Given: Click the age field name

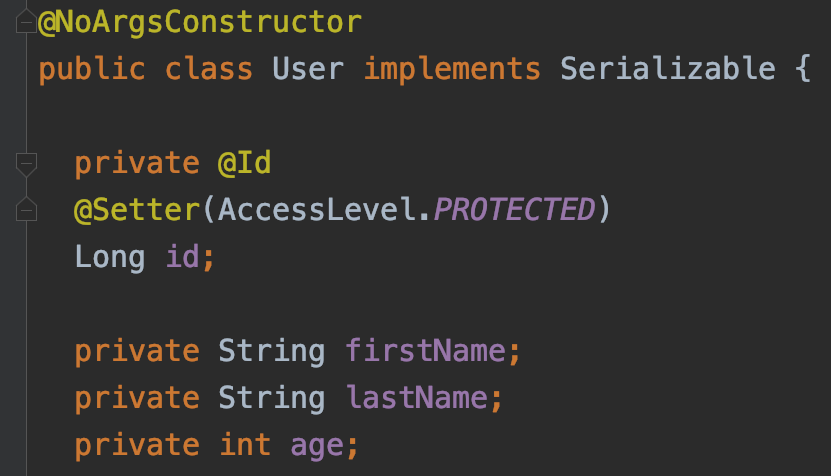Looking at the screenshot, I should point(317,445).
